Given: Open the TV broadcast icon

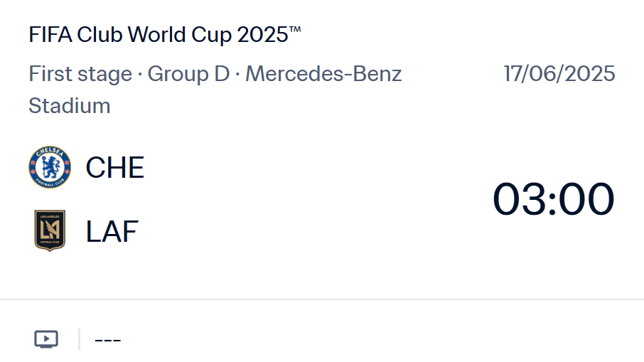Looking at the screenshot, I should click(46, 339).
